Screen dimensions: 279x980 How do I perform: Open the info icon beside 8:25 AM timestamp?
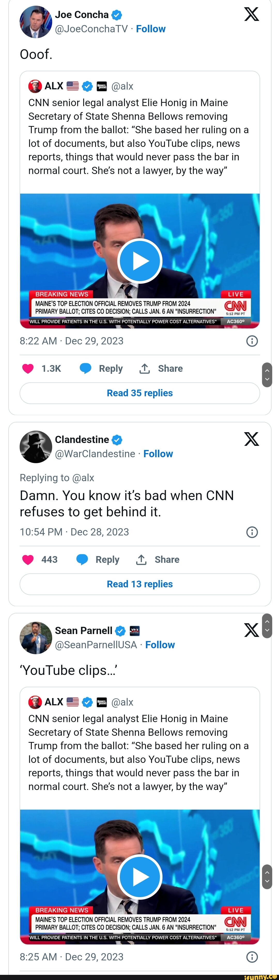[252, 957]
